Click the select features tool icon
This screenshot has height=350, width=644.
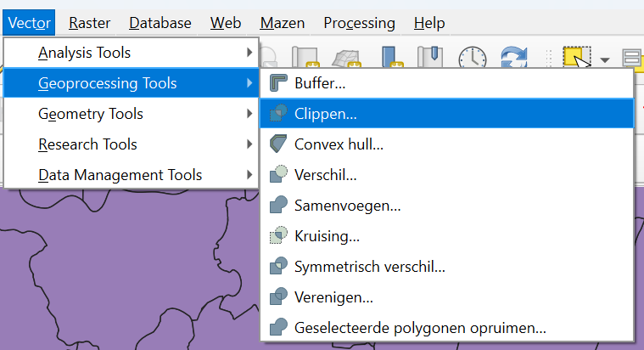click(x=578, y=58)
